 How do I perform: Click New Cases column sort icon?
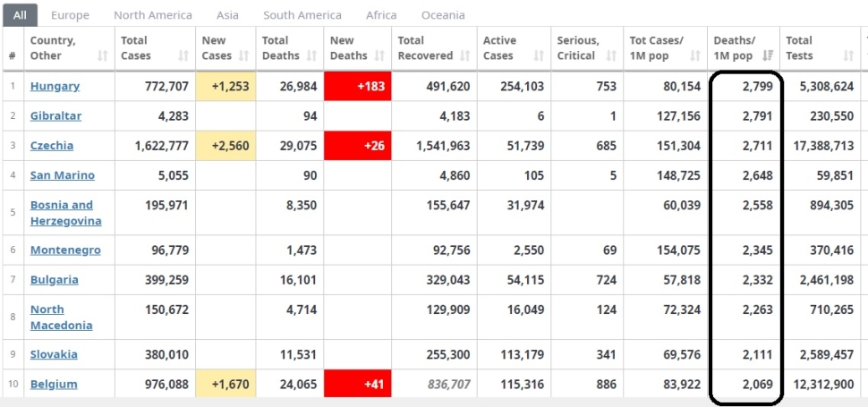pos(243,55)
